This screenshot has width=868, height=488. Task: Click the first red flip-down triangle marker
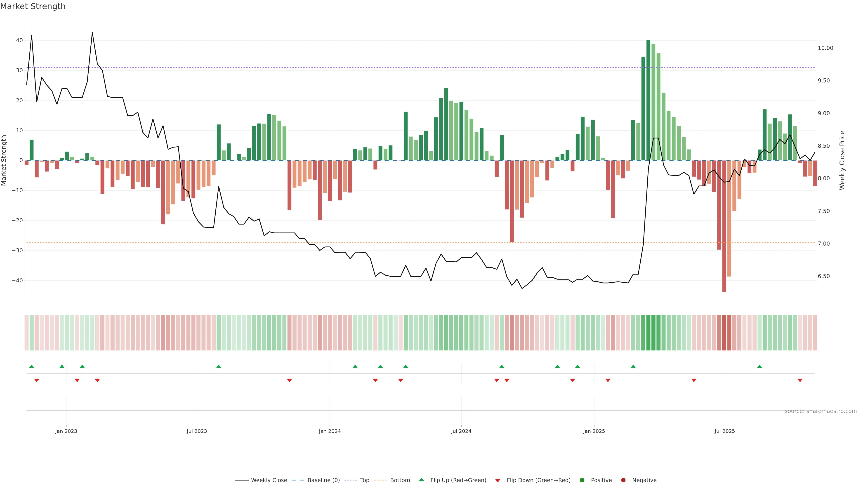point(37,380)
